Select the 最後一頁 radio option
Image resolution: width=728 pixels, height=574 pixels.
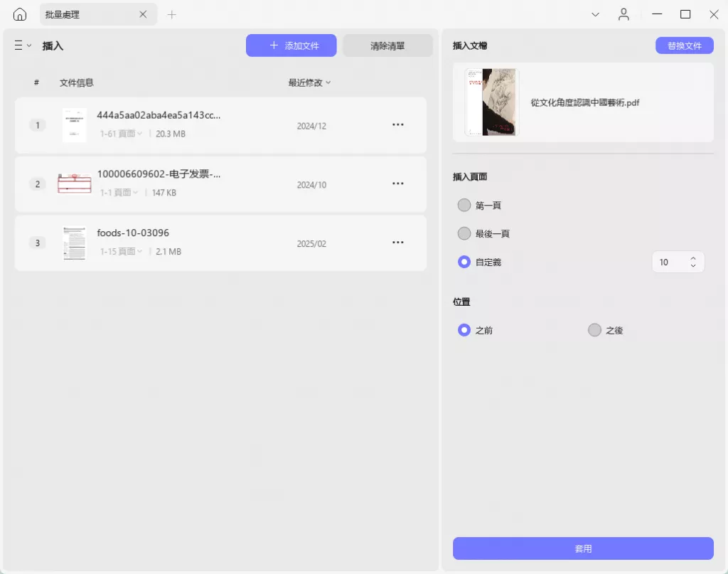[464, 233]
